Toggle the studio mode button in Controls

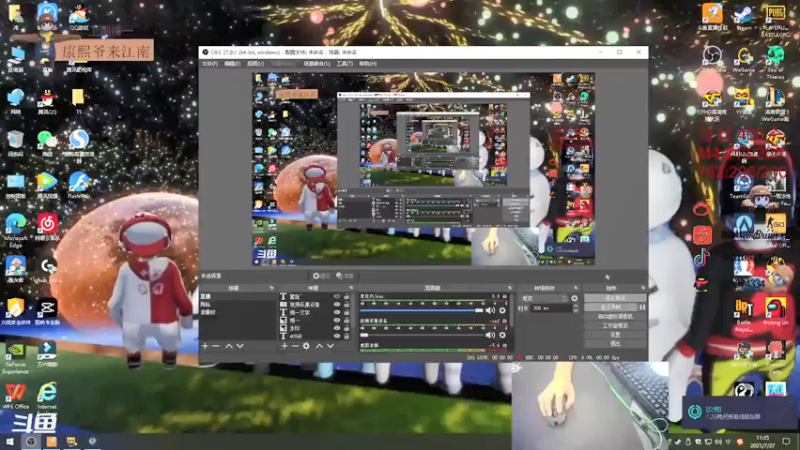[615, 326]
